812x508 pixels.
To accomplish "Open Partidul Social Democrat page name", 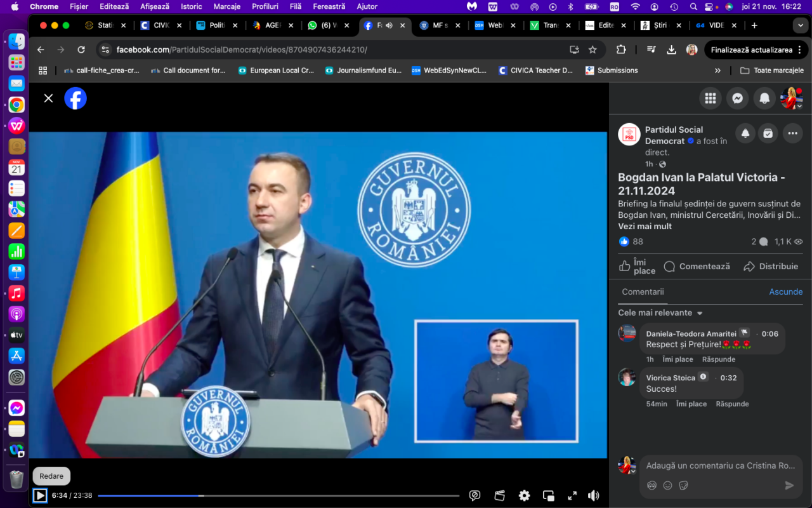I will [x=674, y=135].
